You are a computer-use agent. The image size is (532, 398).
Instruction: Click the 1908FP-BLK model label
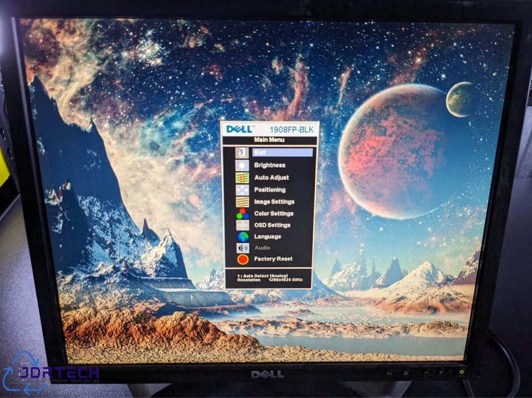(291, 127)
